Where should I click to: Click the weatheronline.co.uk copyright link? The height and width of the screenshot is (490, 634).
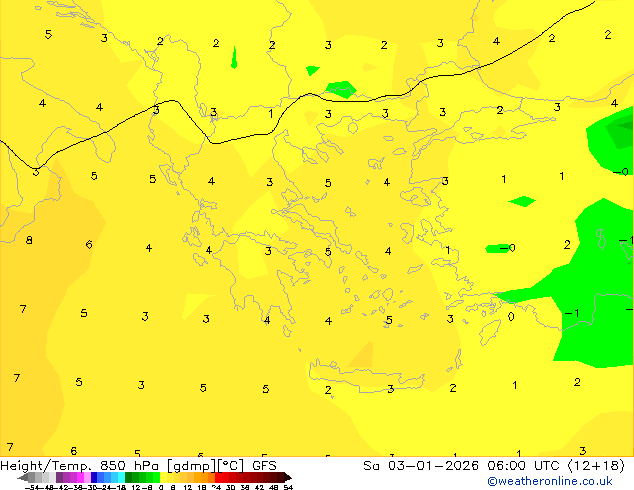click(550, 481)
